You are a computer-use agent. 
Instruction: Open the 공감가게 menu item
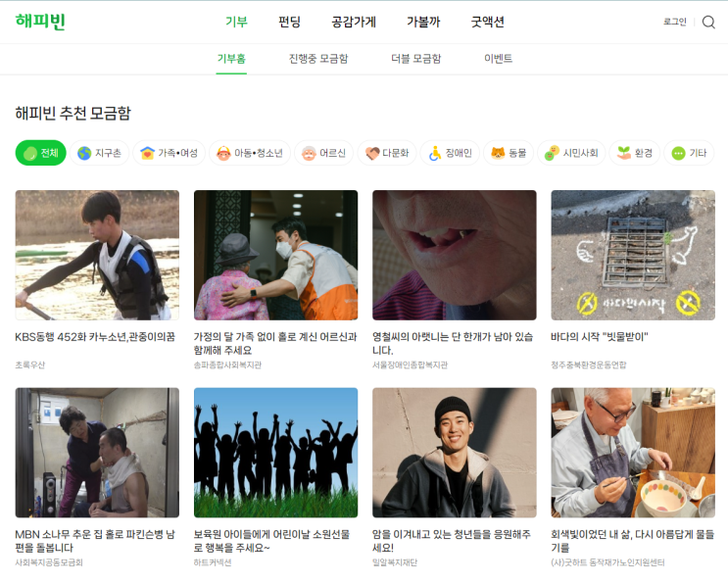354,22
